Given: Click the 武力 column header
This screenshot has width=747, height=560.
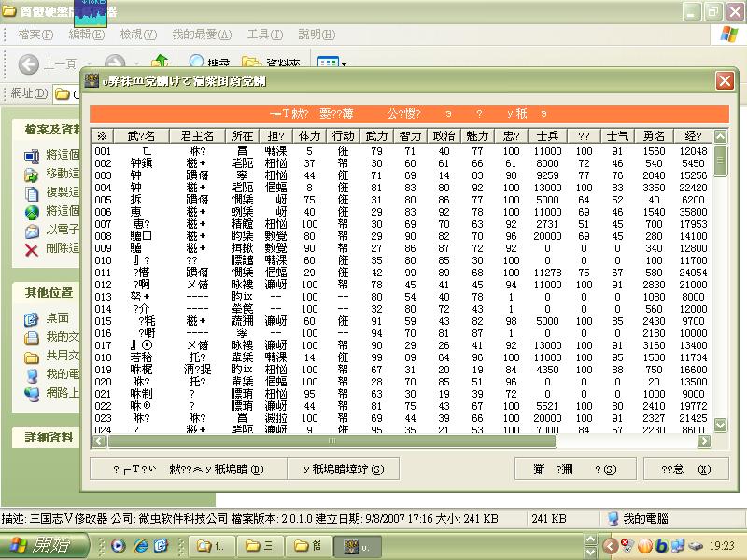Looking at the screenshot, I should click(376, 136).
